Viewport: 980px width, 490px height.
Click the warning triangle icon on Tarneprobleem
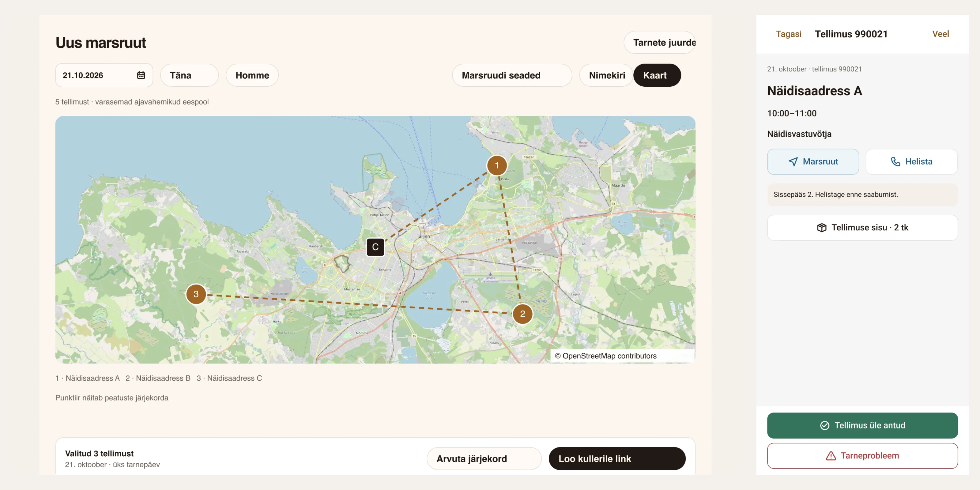831,456
